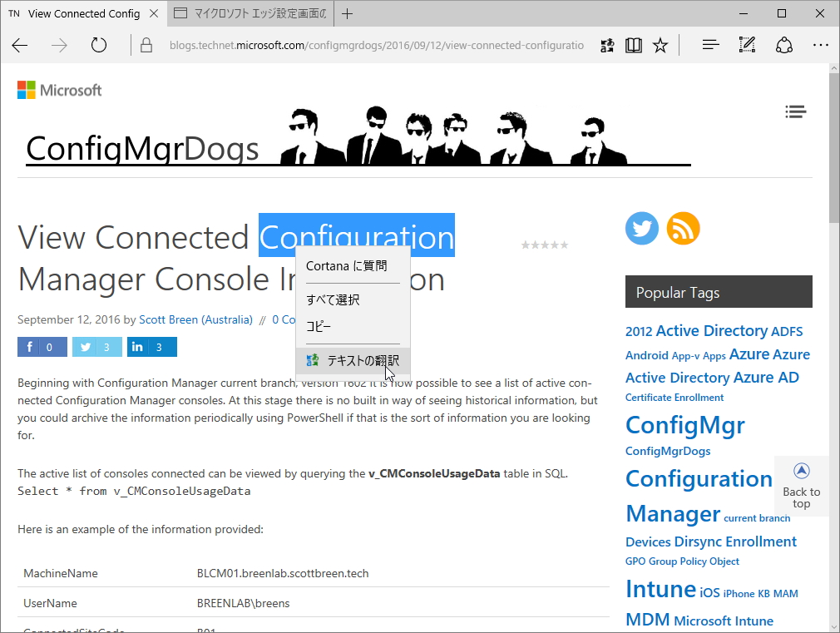Make a Web Note with pen icon

tap(747, 45)
